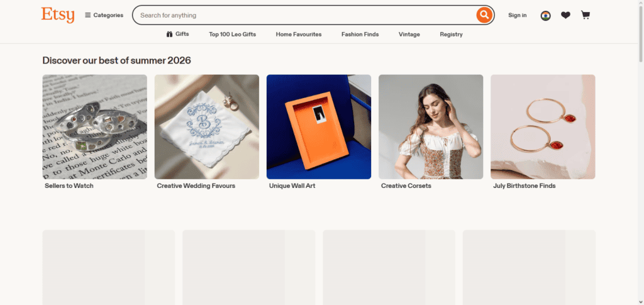Click the Creative Wedding Favours label
This screenshot has width=644, height=305.
[x=196, y=186]
